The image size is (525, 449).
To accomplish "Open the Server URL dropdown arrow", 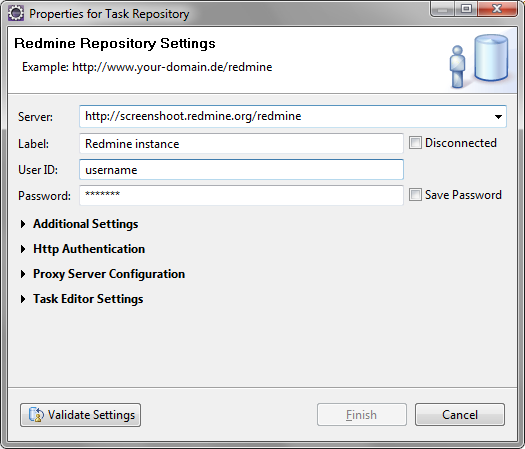I will pyautogui.click(x=498, y=117).
